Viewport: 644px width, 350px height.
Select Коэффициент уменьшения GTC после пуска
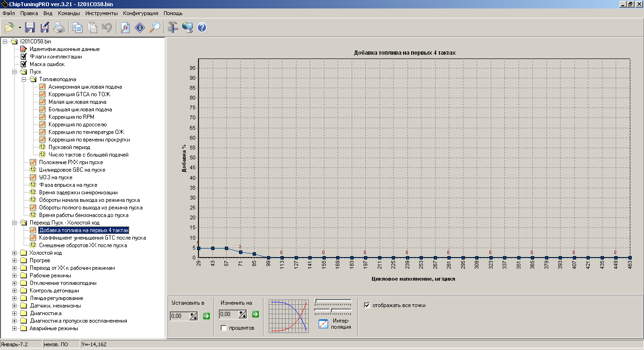click(x=92, y=238)
